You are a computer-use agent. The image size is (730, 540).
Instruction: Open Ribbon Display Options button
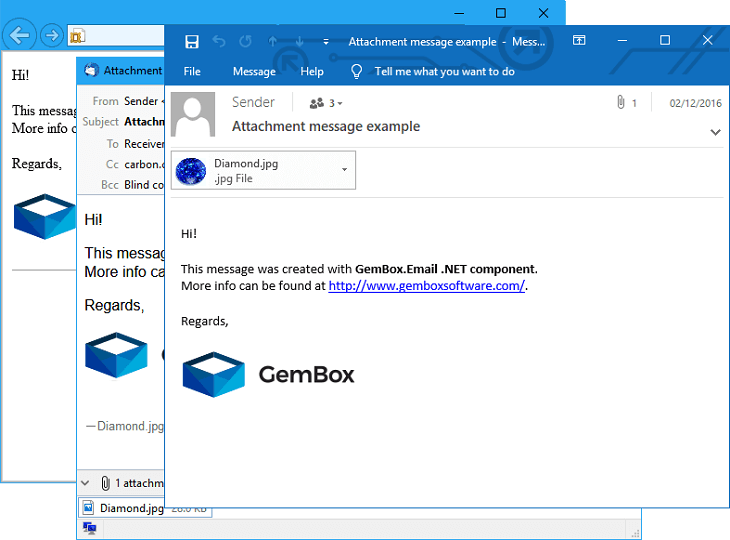(x=579, y=41)
